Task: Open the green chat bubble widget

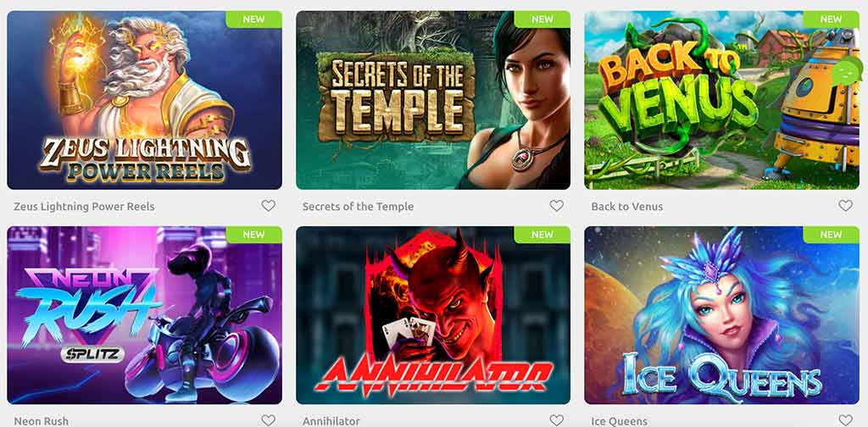Action: 847,72
